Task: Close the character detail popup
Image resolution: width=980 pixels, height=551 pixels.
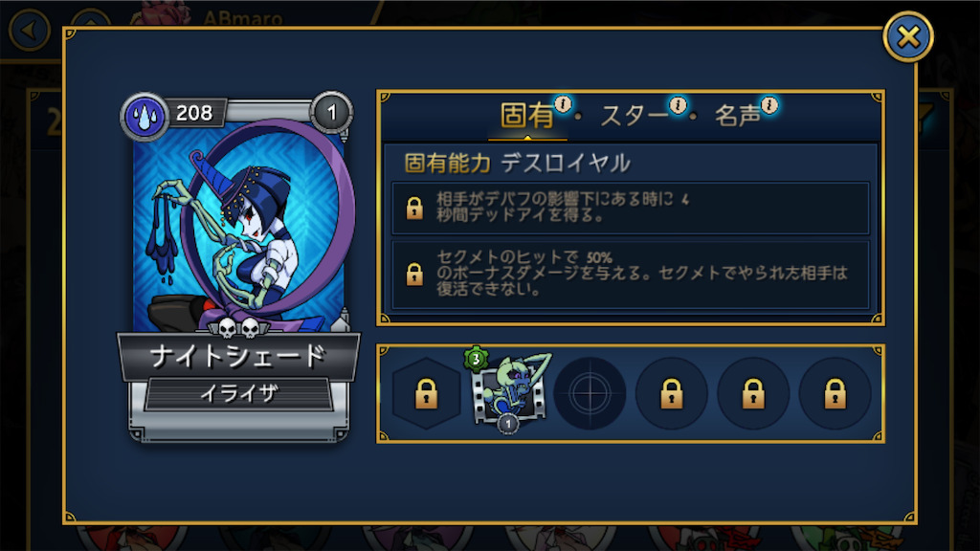Action: (x=907, y=37)
